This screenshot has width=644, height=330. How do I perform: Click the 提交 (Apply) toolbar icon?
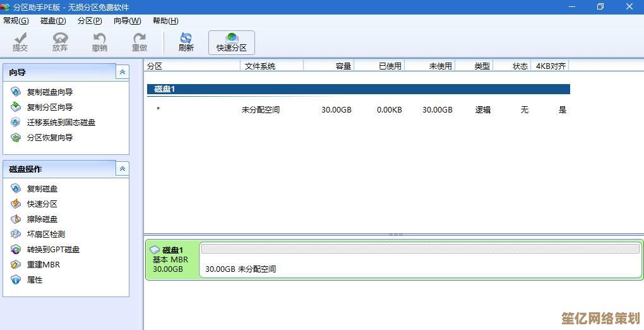click(20, 42)
